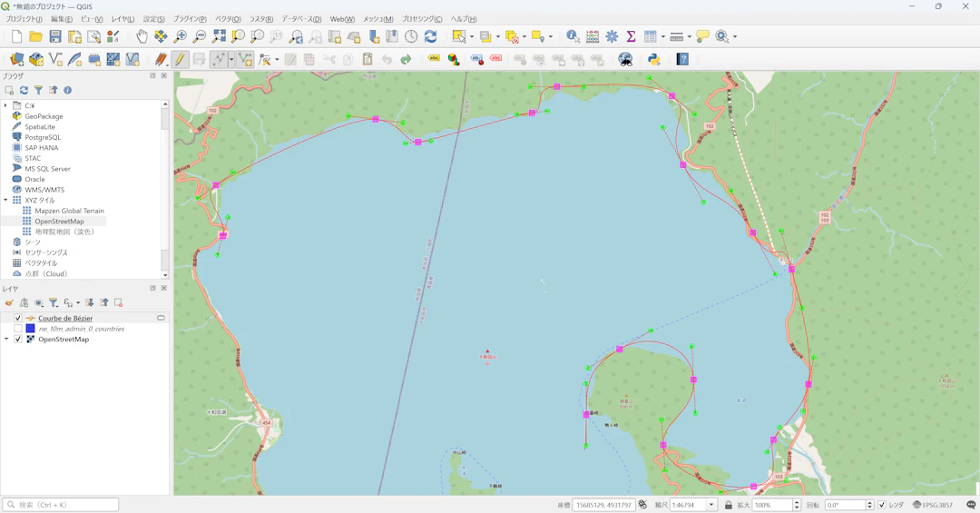The height and width of the screenshot is (513, 980).
Task: Enable the ne_10m_admin_0_countries layer checkbox
Action: pos(18,329)
